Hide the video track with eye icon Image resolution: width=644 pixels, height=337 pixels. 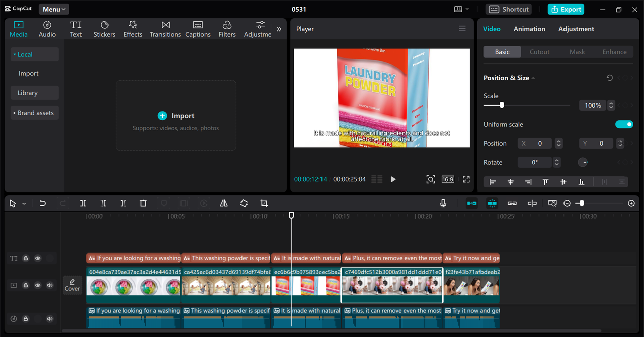pyautogui.click(x=38, y=285)
